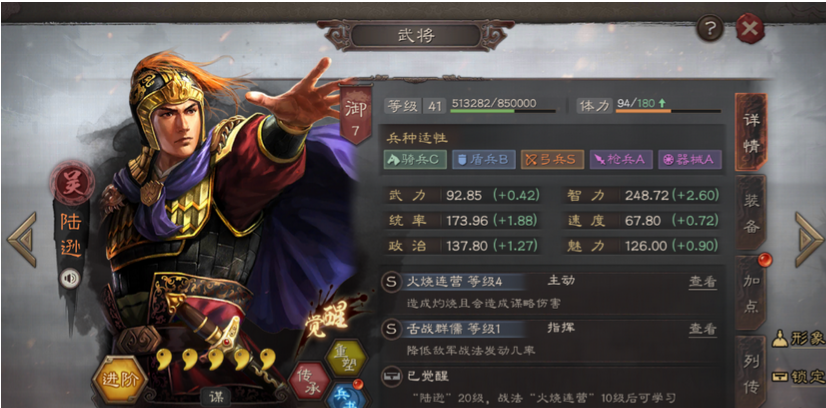Viewport: 826px width, 408px height.
Task: Open the help question mark icon
Action: pyautogui.click(x=710, y=28)
